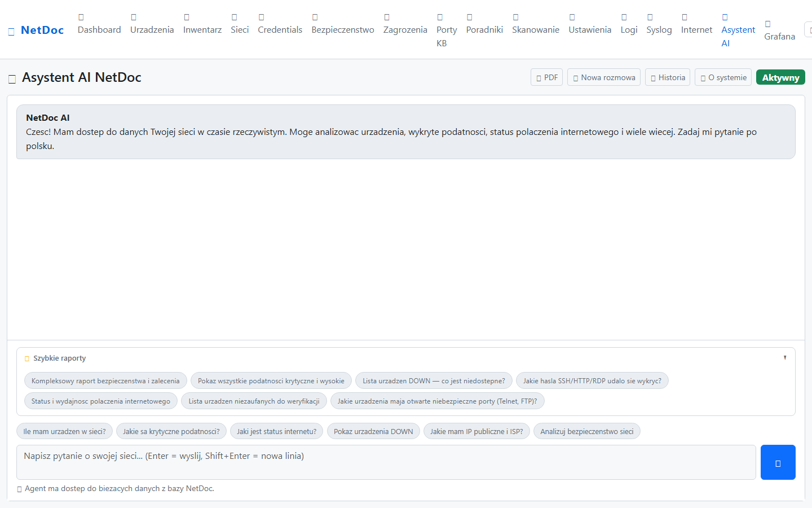Open the Historia conversation history
This screenshot has height=508, width=812.
[x=667, y=77]
